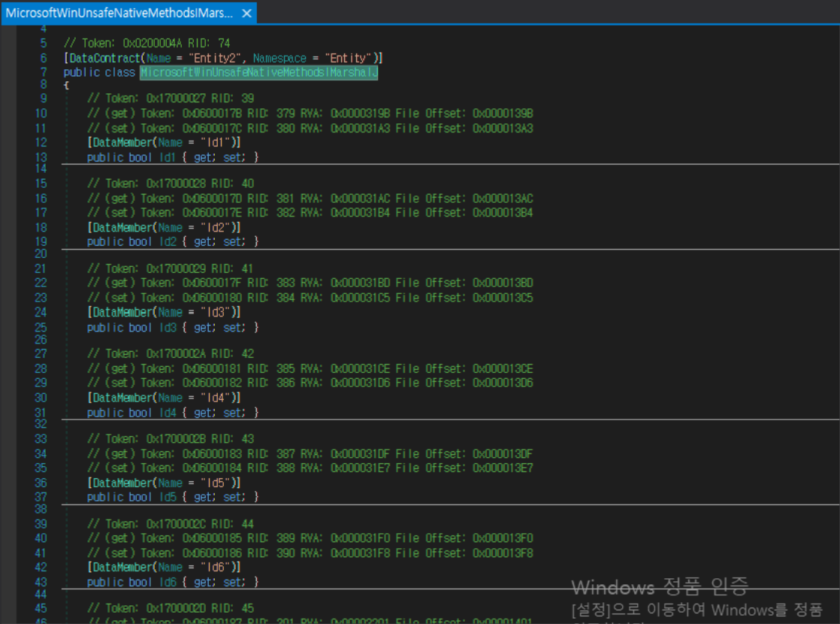Click the Id6 property name
This screenshot has height=624, width=840.
(167, 582)
